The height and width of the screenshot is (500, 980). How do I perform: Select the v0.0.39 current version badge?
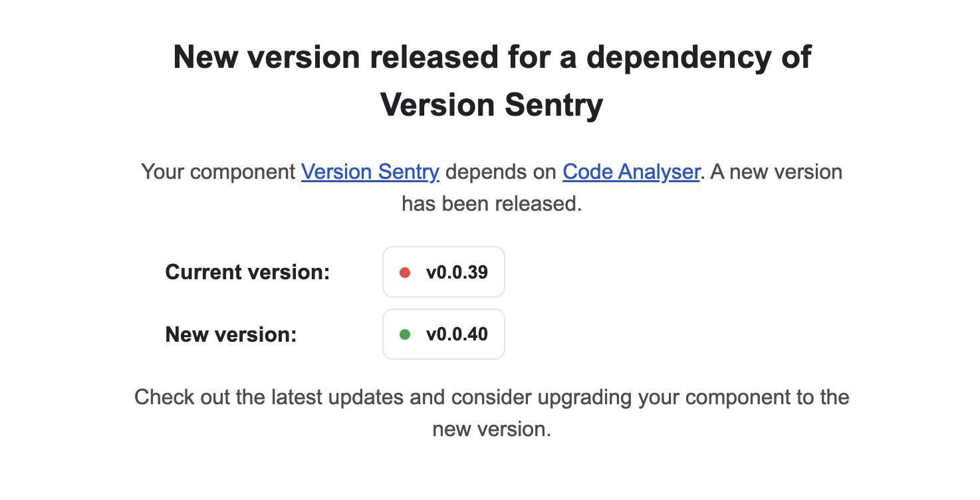click(x=443, y=272)
